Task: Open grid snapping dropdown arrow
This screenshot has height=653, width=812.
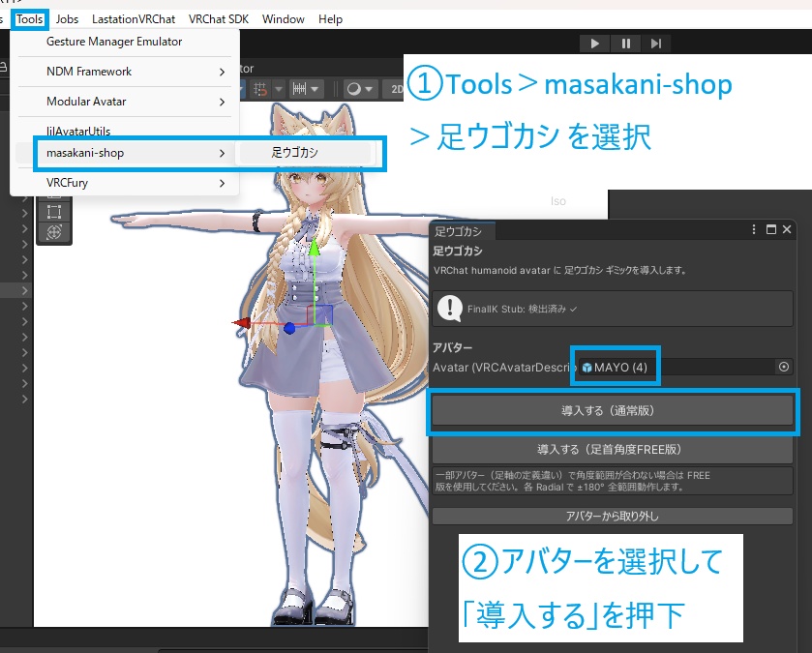Action: coord(279,89)
